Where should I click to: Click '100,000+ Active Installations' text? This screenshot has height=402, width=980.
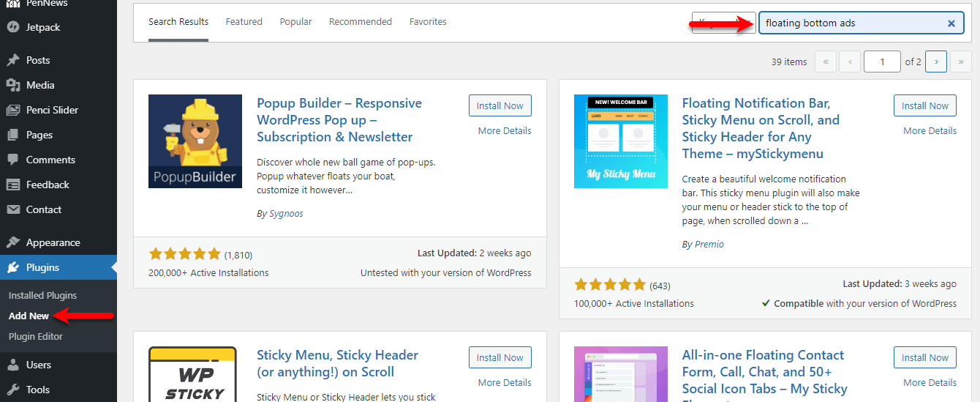[634, 304]
